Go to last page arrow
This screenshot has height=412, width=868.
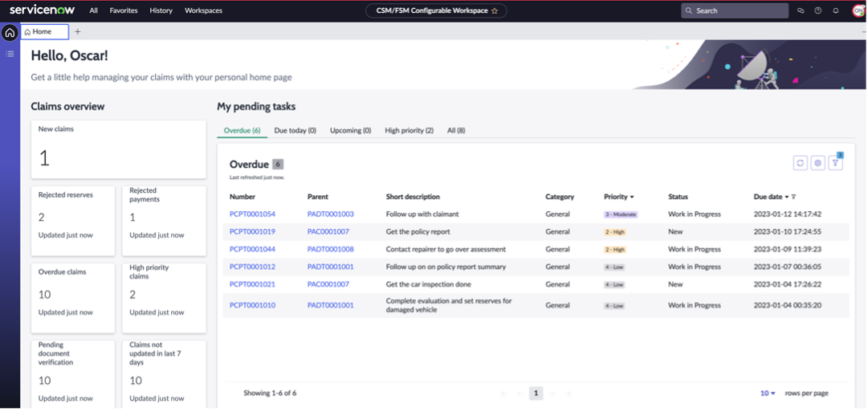[568, 394]
